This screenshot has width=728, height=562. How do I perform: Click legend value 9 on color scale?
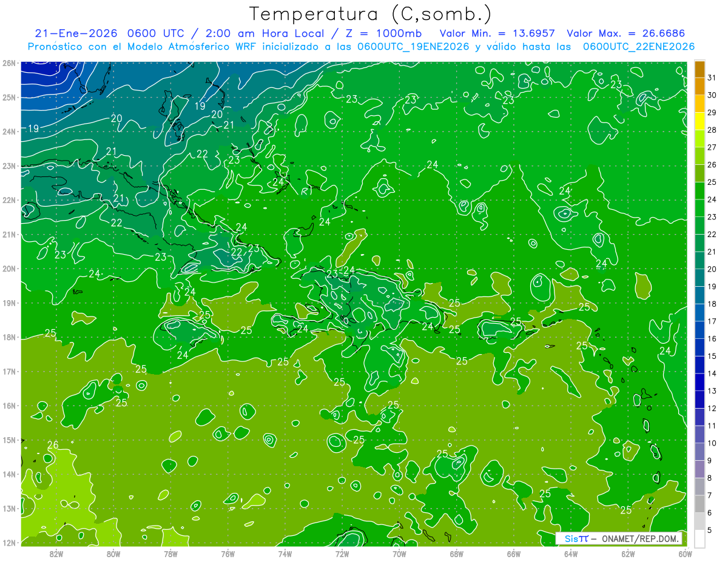[x=710, y=461]
